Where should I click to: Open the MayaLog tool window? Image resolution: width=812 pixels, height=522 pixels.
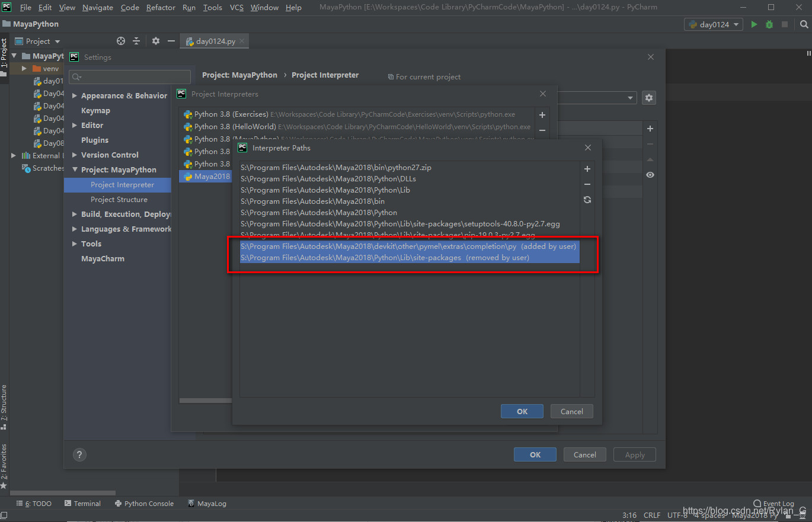(207, 504)
